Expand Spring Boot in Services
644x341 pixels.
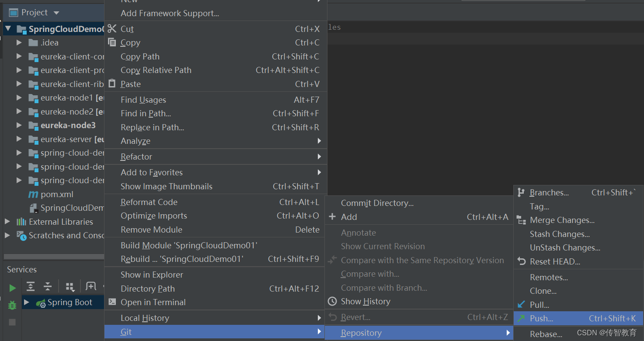[26, 302]
